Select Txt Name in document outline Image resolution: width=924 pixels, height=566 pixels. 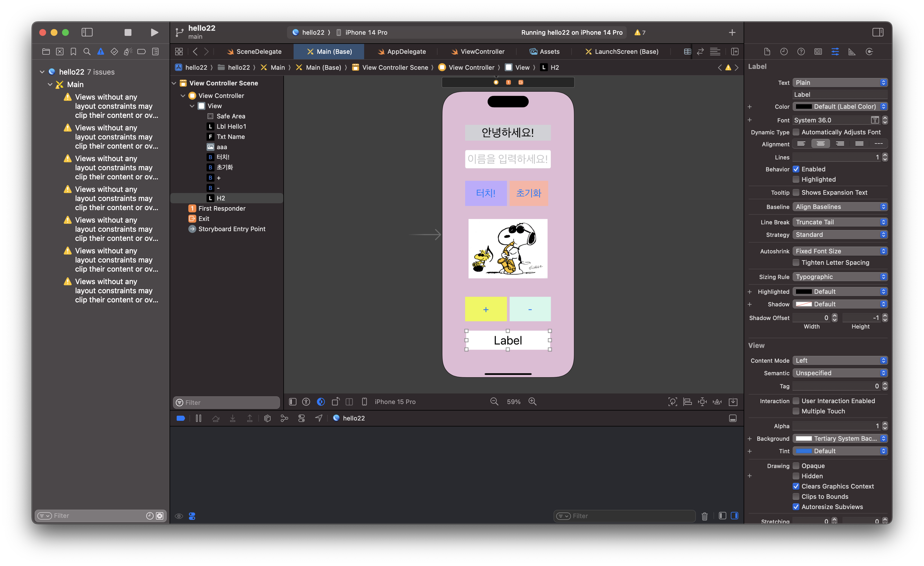coord(231,137)
